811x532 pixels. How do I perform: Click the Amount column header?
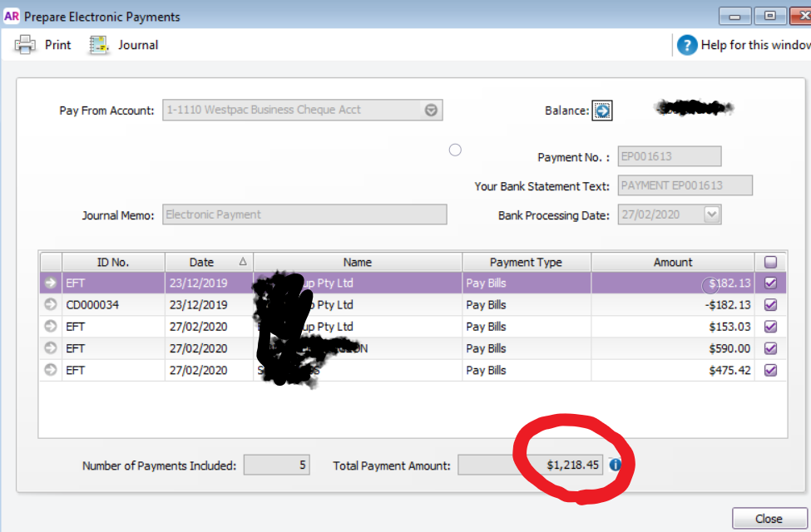pyautogui.click(x=672, y=262)
